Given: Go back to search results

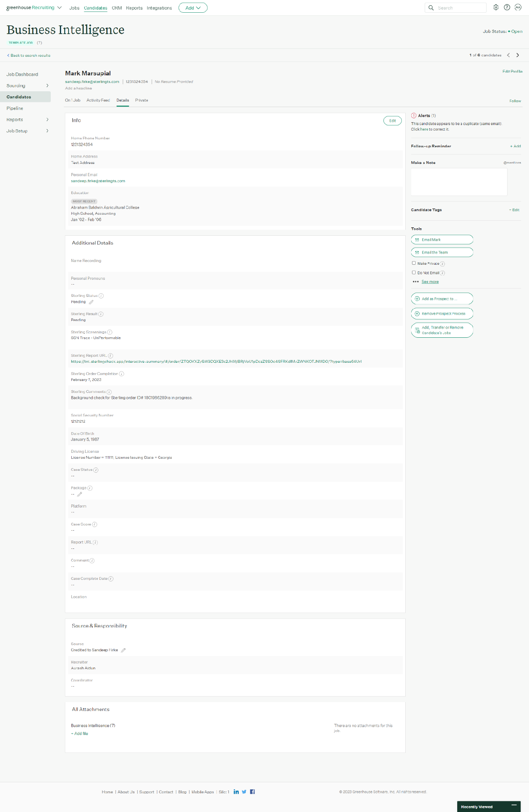Looking at the screenshot, I should (x=29, y=56).
